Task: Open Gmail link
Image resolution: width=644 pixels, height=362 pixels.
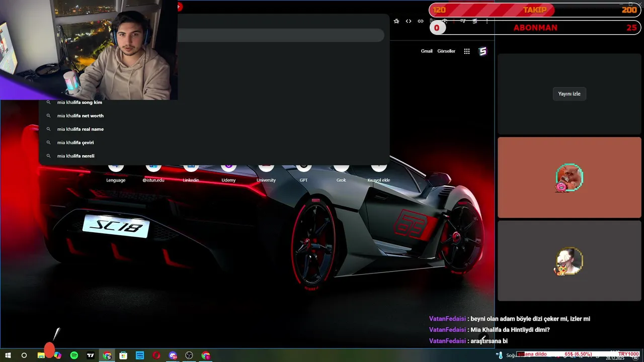Action: tap(427, 51)
